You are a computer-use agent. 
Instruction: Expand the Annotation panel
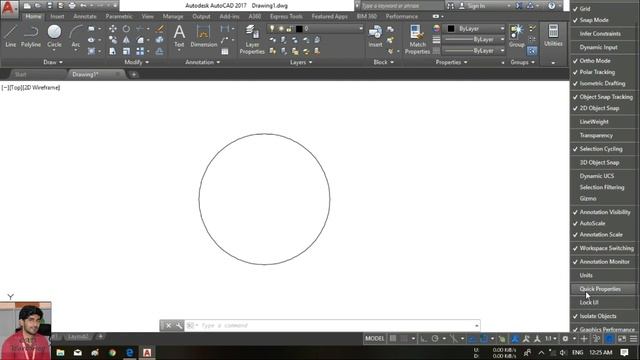tap(203, 62)
